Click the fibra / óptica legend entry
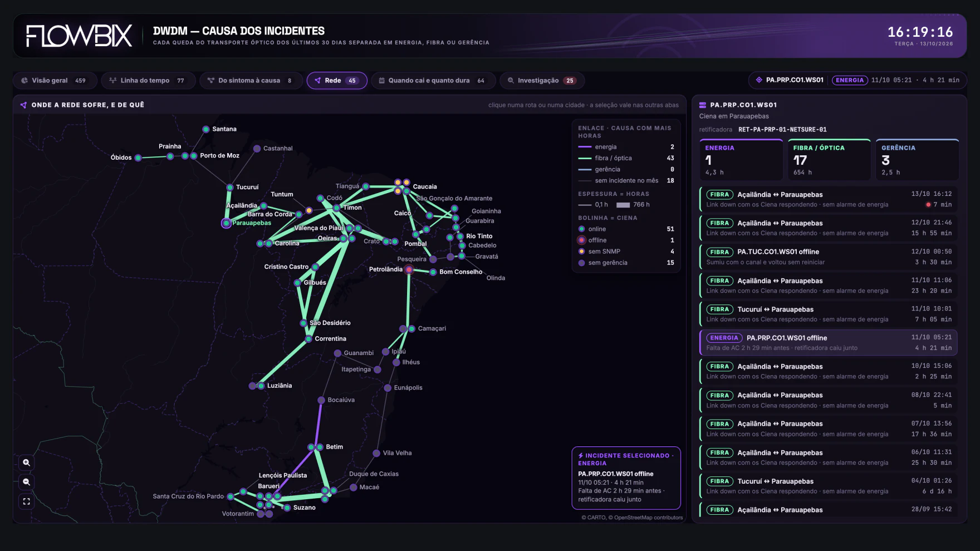The image size is (980, 551). pyautogui.click(x=626, y=158)
